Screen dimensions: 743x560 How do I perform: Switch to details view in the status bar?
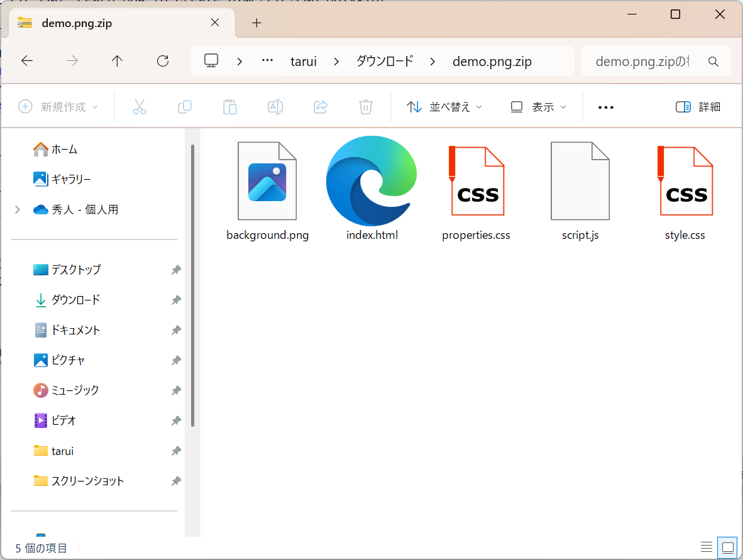[x=707, y=547]
